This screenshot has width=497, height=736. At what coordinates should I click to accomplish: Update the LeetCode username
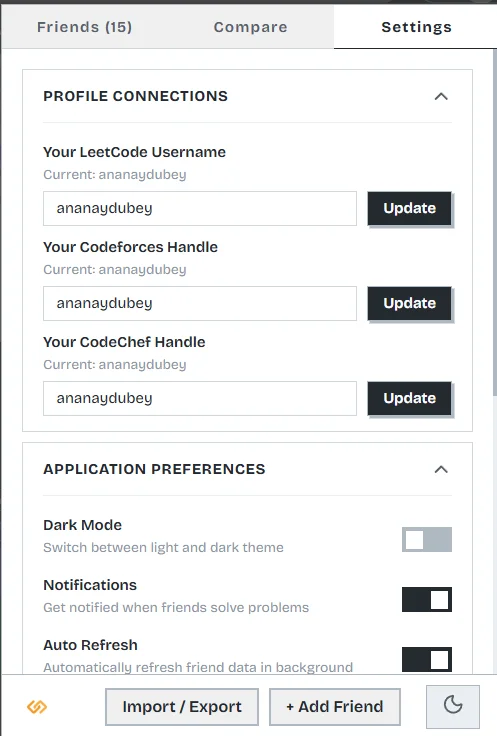pos(409,208)
